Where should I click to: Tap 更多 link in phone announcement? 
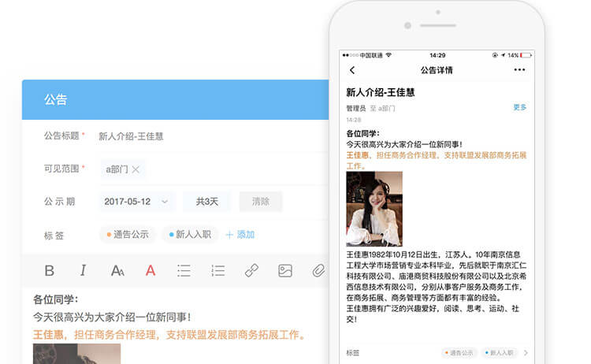(519, 107)
